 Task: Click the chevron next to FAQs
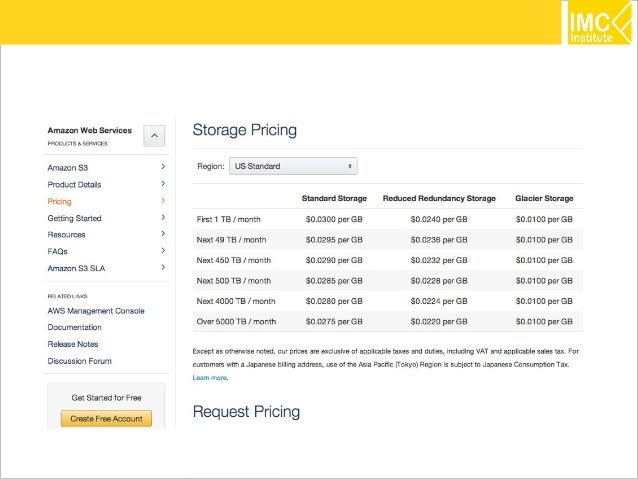pyautogui.click(x=163, y=250)
